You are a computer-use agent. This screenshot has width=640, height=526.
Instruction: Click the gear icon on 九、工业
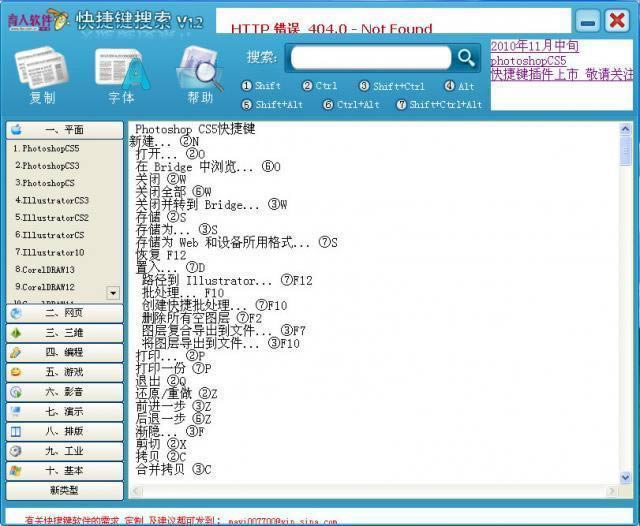point(16,451)
